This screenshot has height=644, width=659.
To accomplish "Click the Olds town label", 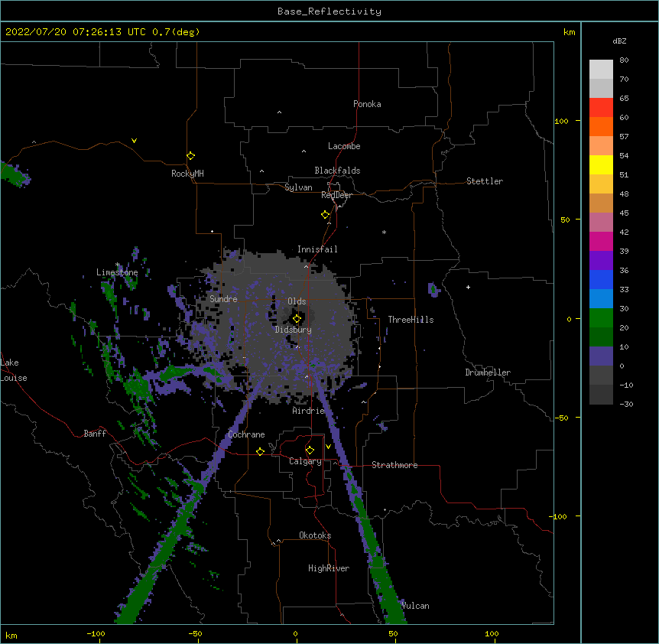I will [297, 301].
